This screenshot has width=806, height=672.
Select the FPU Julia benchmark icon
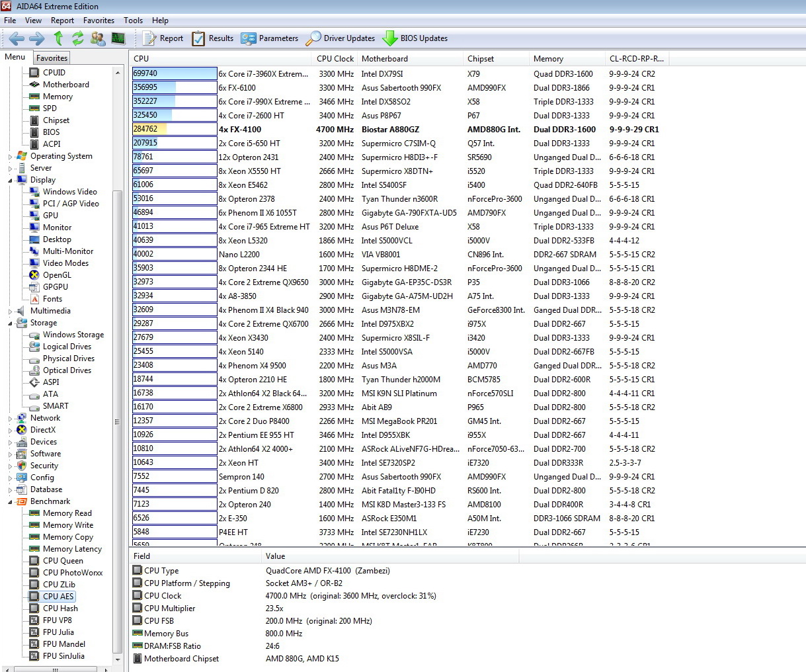pos(34,632)
